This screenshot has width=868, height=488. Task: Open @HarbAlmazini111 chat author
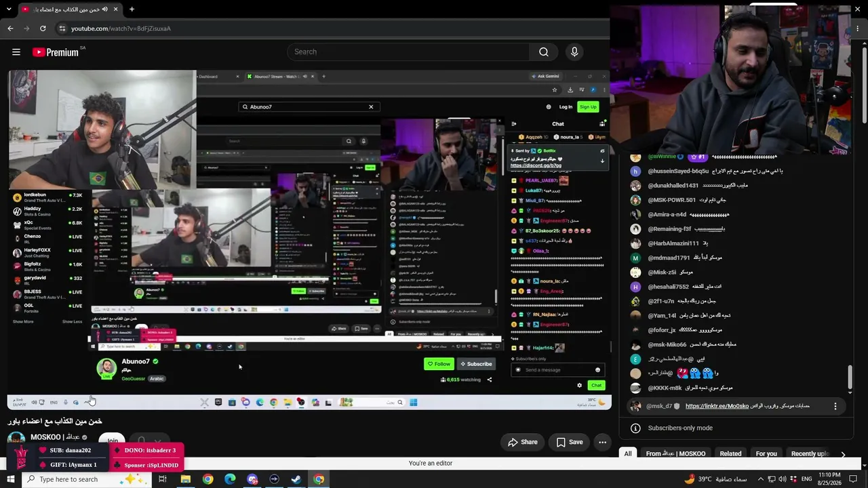click(x=673, y=243)
